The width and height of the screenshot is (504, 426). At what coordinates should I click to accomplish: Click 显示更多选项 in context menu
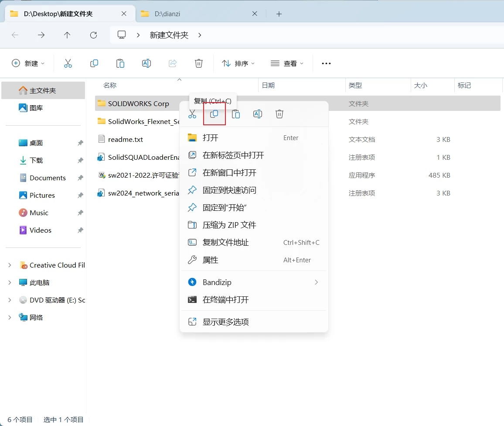coord(226,322)
